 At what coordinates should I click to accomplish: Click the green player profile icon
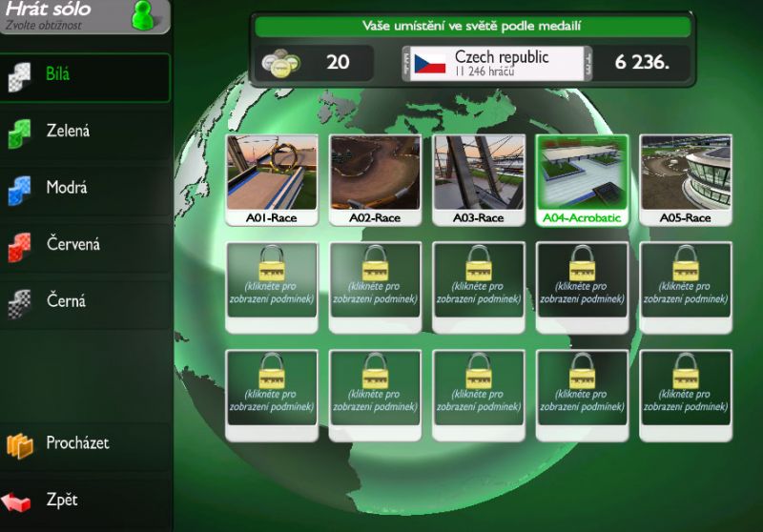tap(142, 15)
